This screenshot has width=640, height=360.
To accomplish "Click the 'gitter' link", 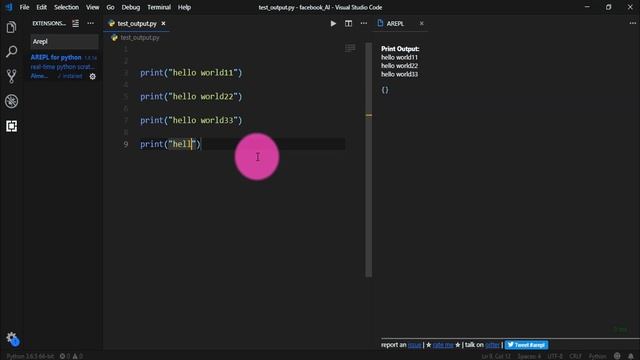I will tap(492, 345).
